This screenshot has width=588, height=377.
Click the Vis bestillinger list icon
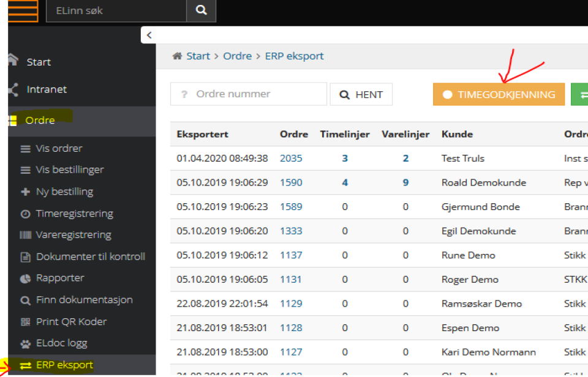(25, 170)
